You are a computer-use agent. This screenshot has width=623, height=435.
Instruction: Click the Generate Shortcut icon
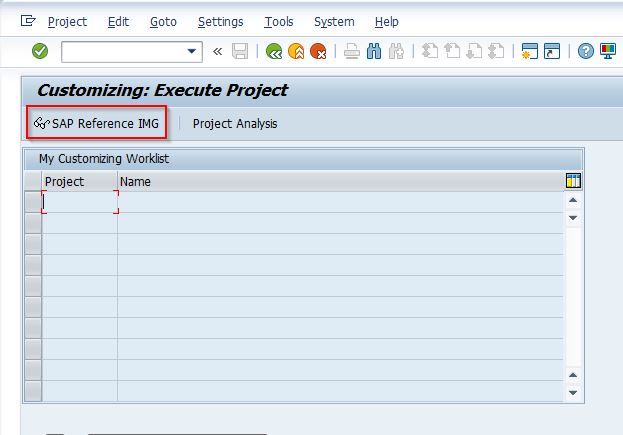552,51
